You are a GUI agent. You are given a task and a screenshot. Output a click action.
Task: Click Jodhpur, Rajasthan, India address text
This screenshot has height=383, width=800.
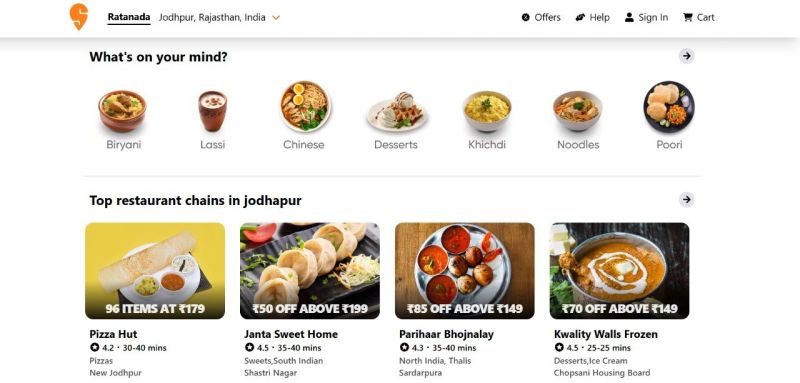pyautogui.click(x=212, y=17)
